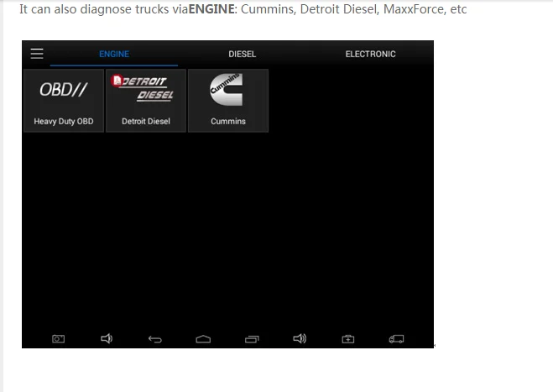
Task: Tap the Android home icon
Action: click(x=203, y=339)
